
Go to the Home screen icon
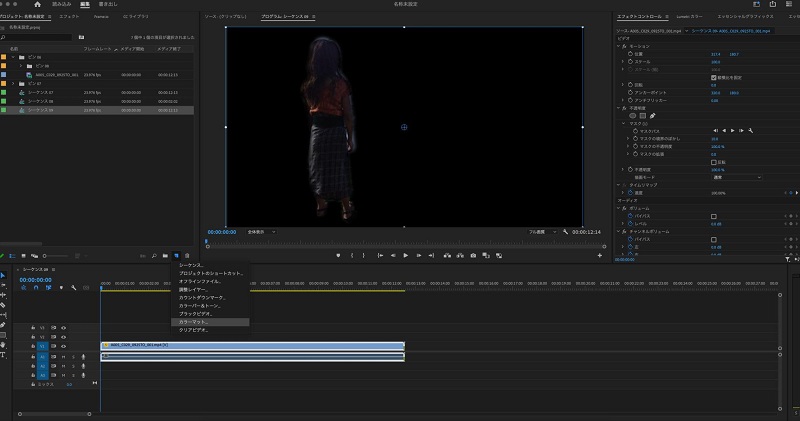[37, 4]
